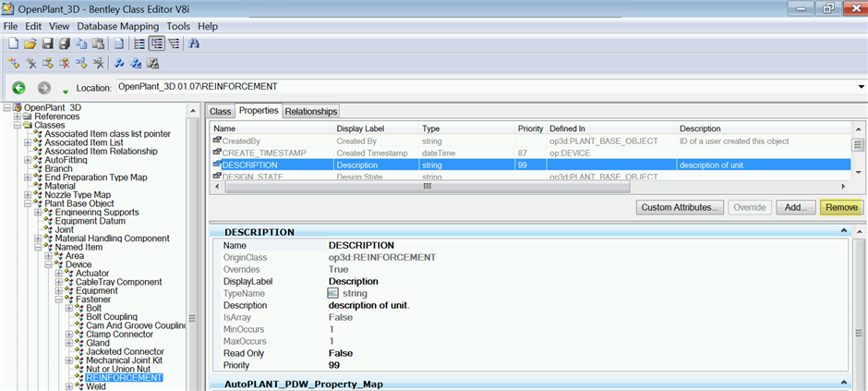
Task: Select Nozzle Type Map in tree
Action: (78, 195)
